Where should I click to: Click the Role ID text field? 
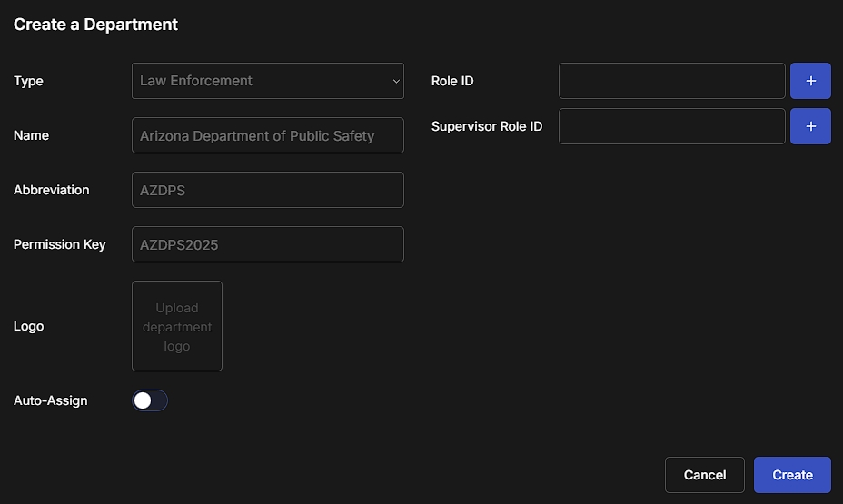(x=671, y=81)
